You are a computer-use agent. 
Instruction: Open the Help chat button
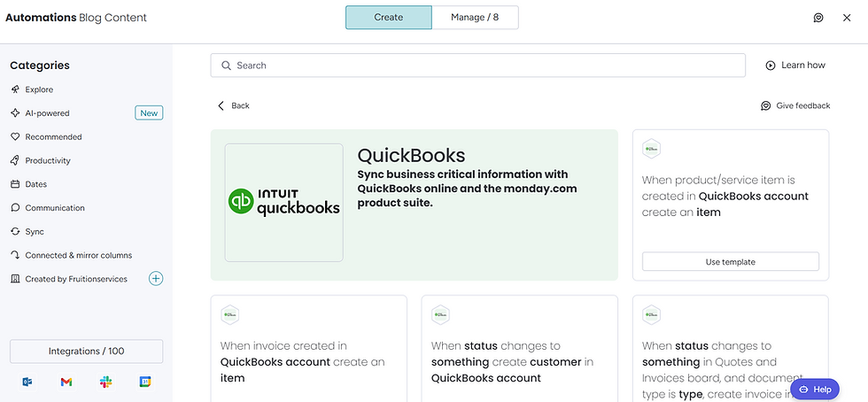[x=815, y=390]
